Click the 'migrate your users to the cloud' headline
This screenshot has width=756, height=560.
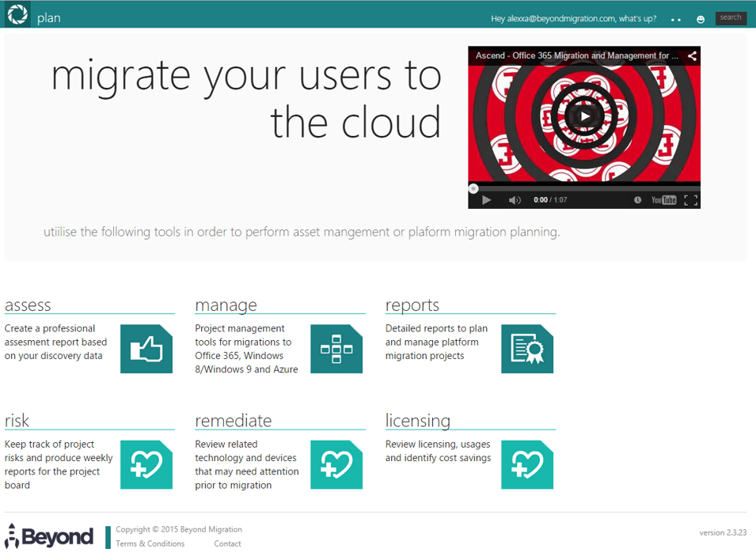246,99
